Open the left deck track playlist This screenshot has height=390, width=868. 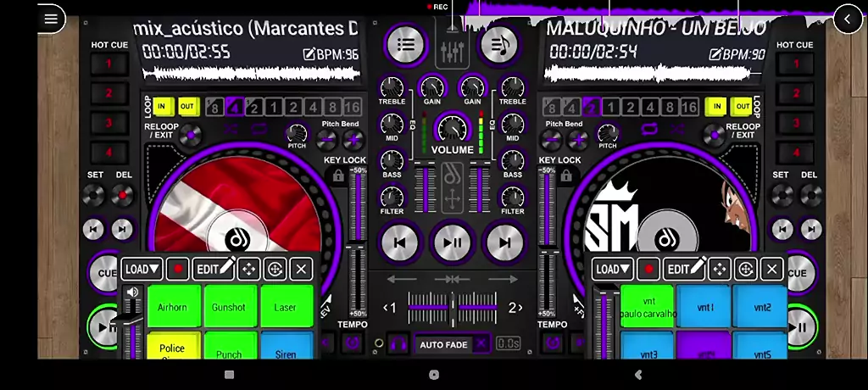406,45
